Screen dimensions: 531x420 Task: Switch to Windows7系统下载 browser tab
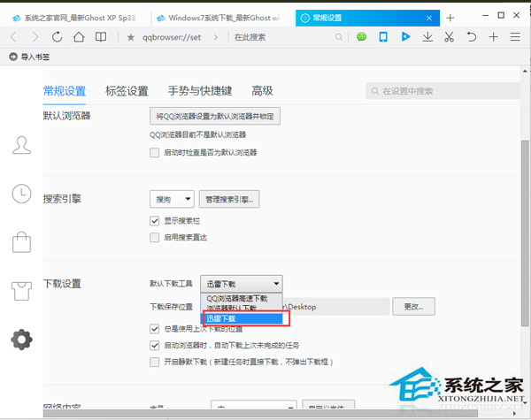[x=220, y=18]
